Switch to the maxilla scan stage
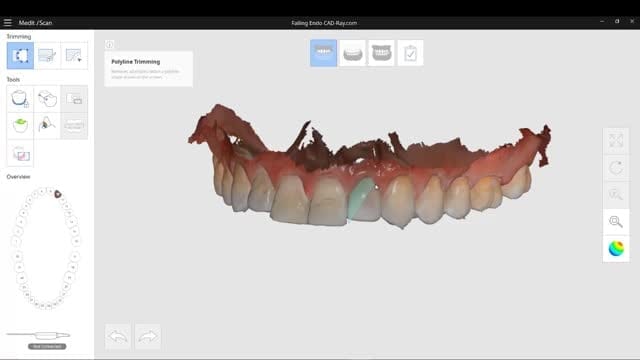 point(324,53)
